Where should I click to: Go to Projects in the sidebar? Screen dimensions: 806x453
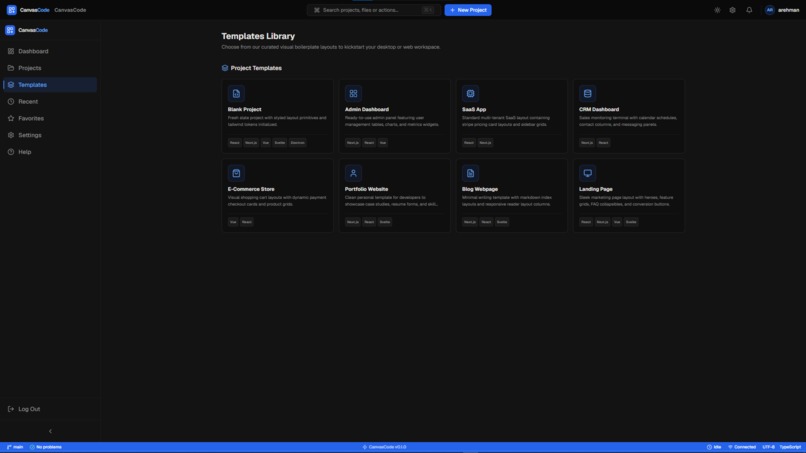pyautogui.click(x=50, y=68)
